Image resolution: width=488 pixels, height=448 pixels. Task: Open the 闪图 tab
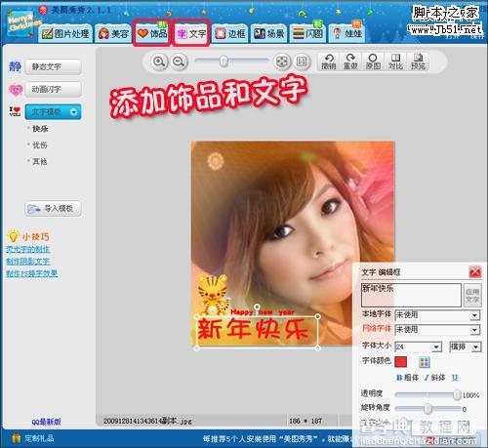pyautogui.click(x=307, y=33)
